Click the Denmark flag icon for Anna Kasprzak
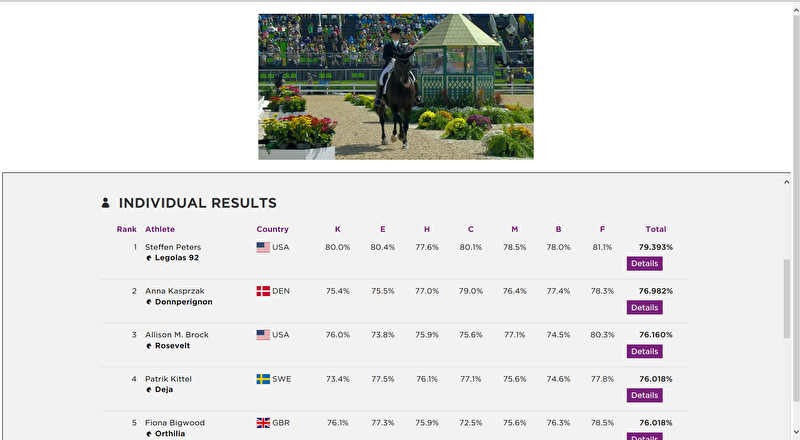This screenshot has width=800, height=440. coord(263,291)
